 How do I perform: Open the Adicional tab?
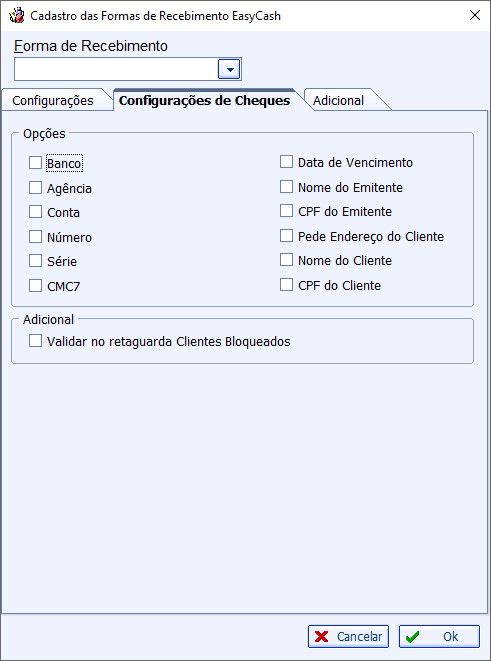coord(338,100)
